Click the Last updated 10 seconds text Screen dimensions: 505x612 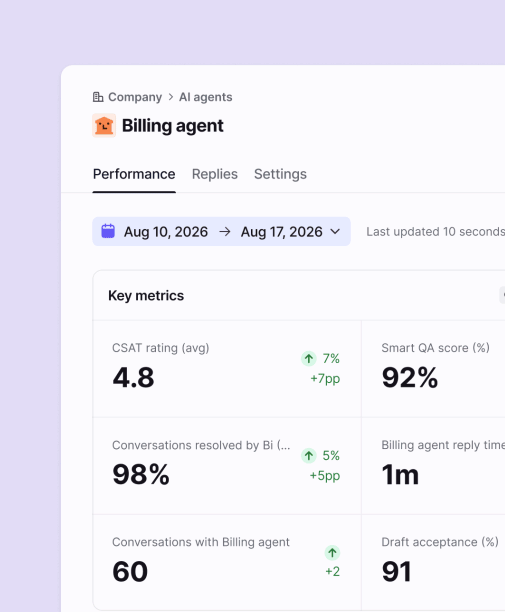coord(436,231)
